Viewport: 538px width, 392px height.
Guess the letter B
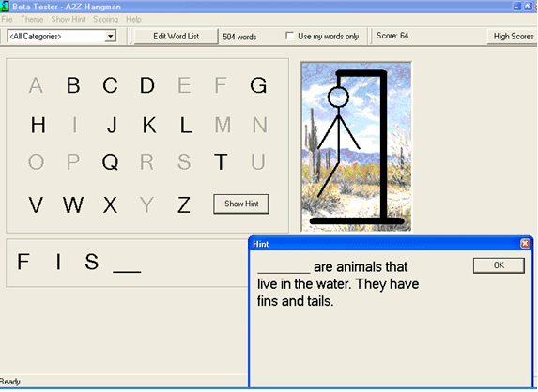click(x=73, y=85)
